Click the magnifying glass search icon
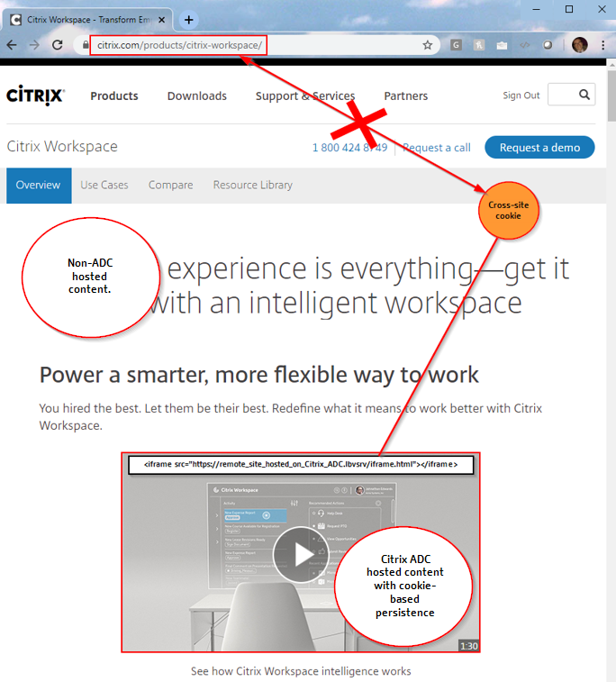The height and width of the screenshot is (682, 616). click(x=584, y=95)
